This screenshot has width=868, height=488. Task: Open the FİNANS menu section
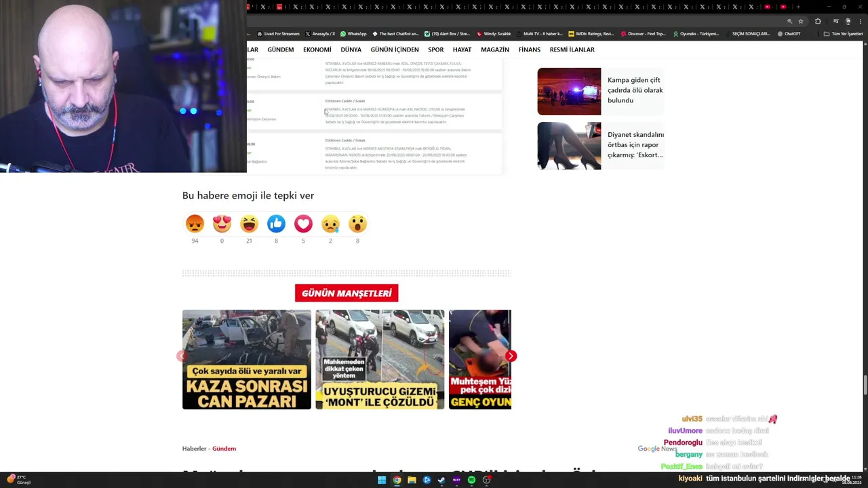click(530, 49)
